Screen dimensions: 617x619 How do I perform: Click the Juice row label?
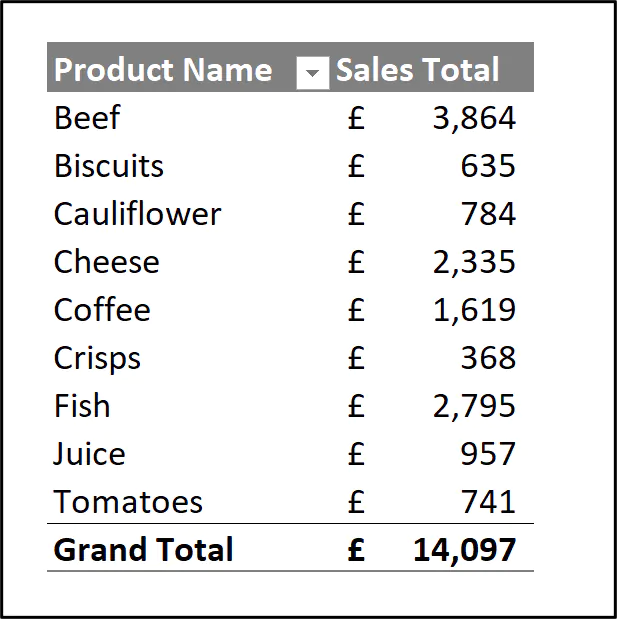[x=90, y=454]
